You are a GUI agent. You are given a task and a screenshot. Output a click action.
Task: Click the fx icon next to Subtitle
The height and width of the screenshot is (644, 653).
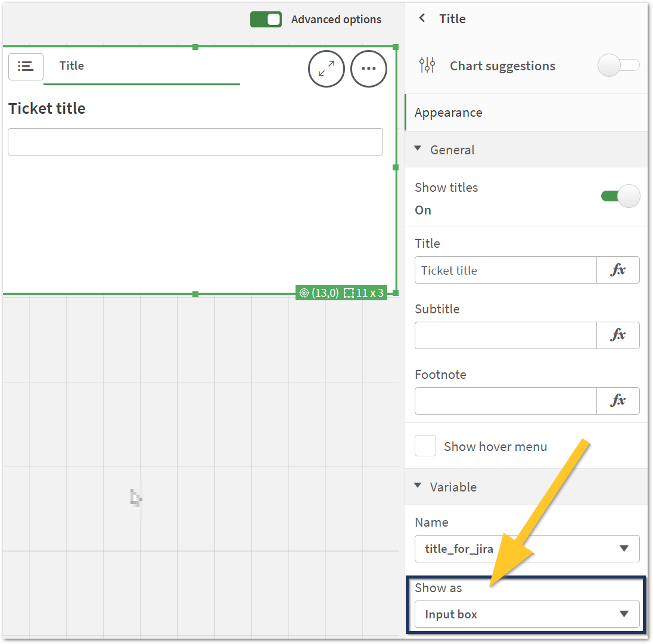click(x=618, y=335)
